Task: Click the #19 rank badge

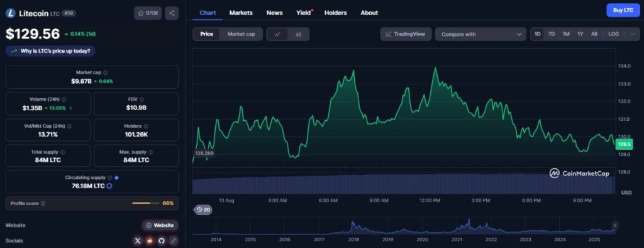Action: (x=69, y=13)
